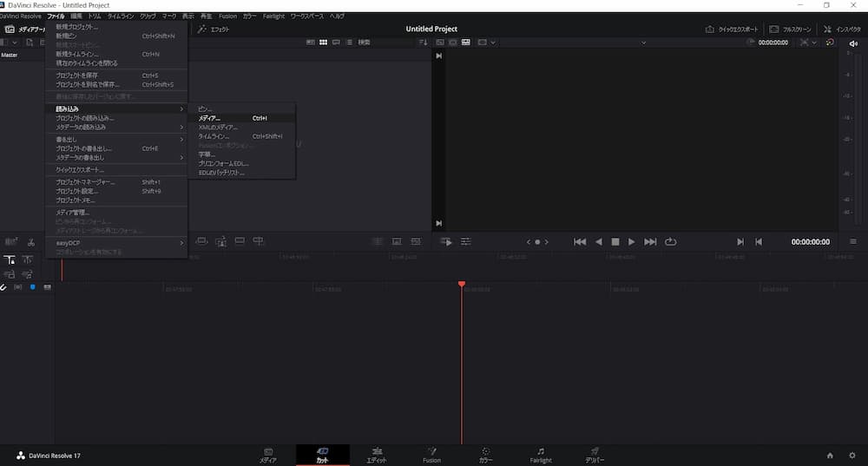
Task: Select timeline viewer mode icon
Action: pyautogui.click(x=465, y=42)
